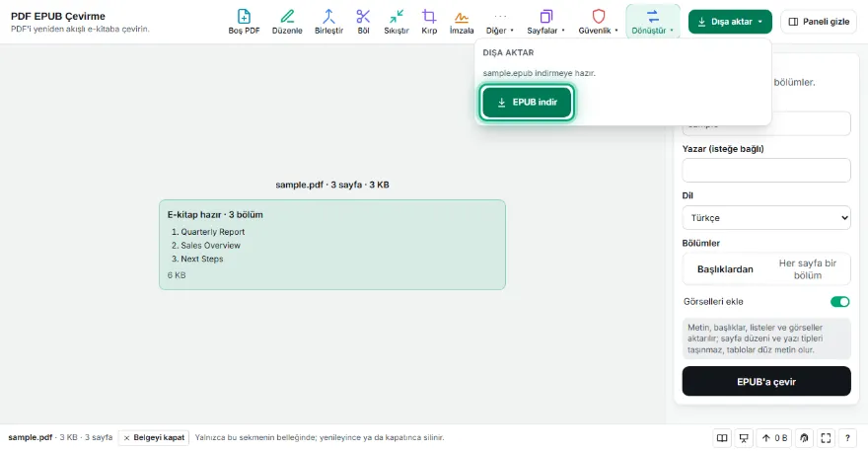The image size is (868, 451).
Task: Open help with the question mark
Action: [847, 438]
